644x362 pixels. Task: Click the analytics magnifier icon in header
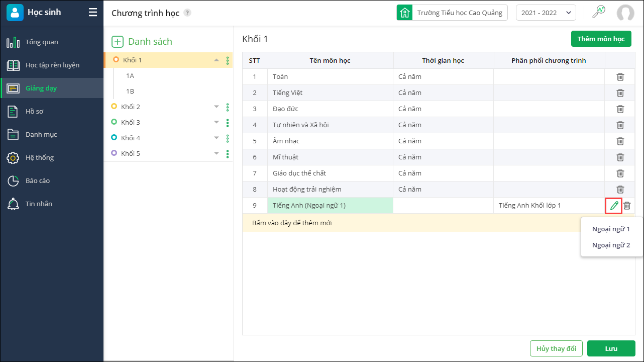tap(598, 12)
